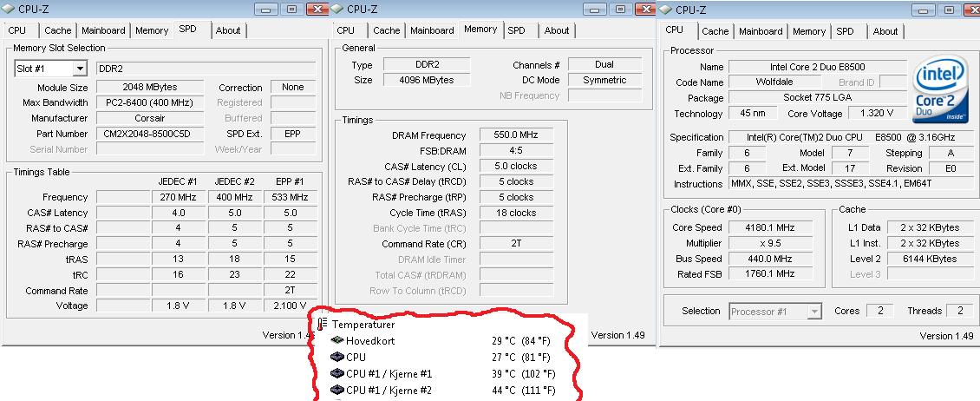Open Memory tab in CPU window
The image size is (980, 401).
(809, 31)
